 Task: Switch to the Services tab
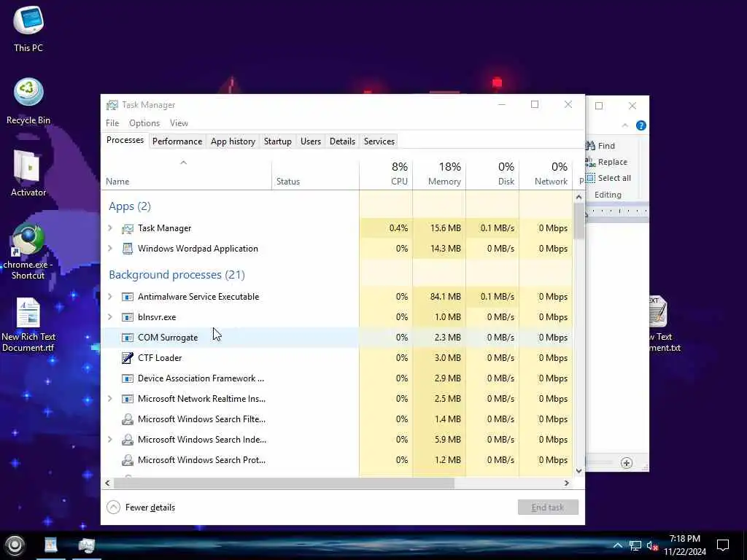(379, 141)
